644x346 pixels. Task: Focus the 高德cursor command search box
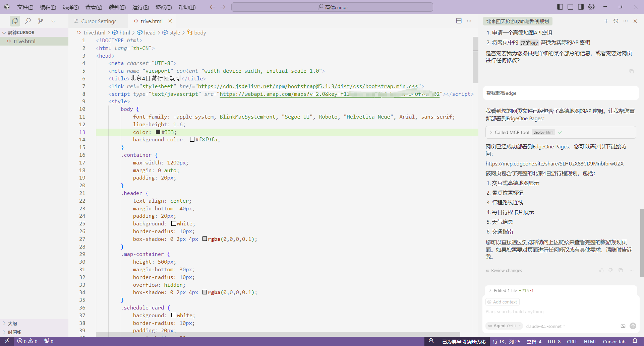[x=332, y=7]
